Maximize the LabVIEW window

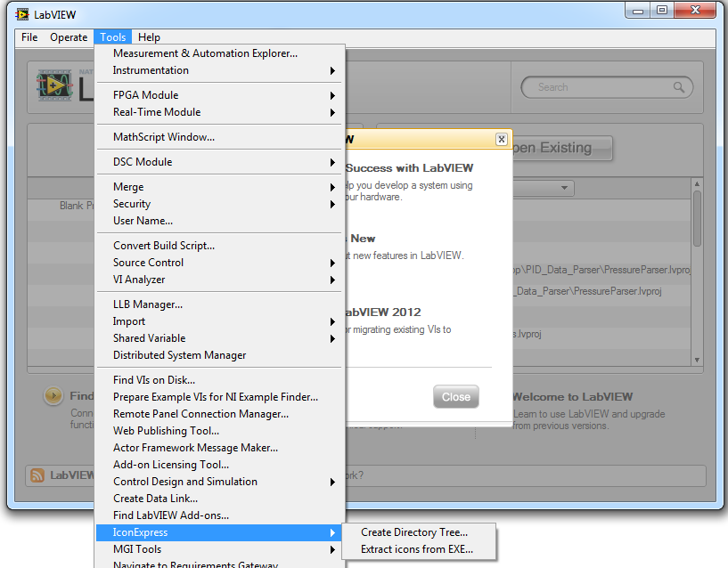pyautogui.click(x=661, y=11)
